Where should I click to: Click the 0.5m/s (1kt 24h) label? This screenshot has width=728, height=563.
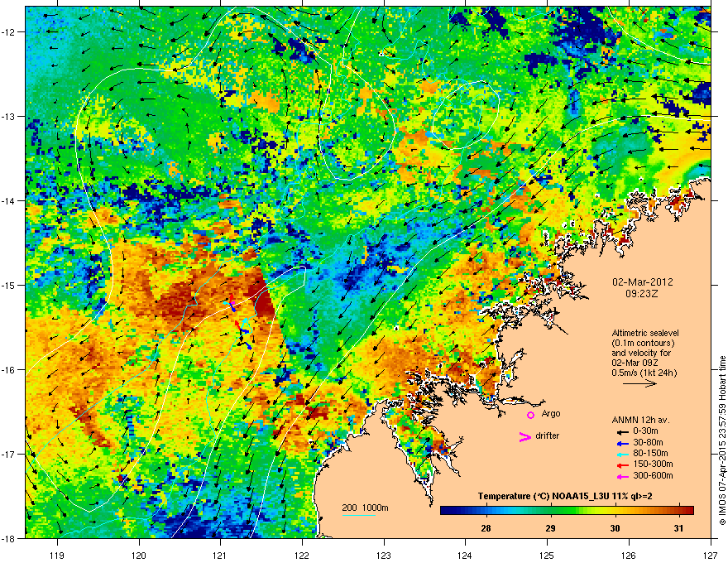pyautogui.click(x=644, y=373)
